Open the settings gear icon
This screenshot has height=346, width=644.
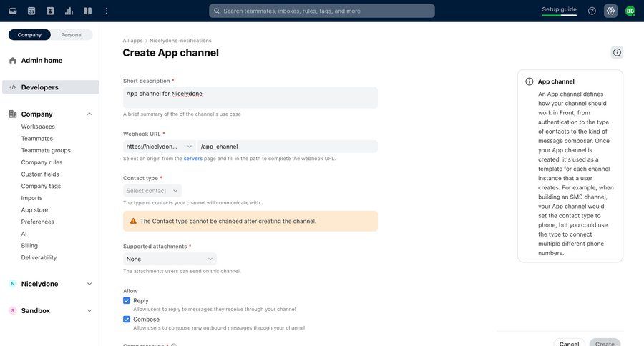(611, 11)
